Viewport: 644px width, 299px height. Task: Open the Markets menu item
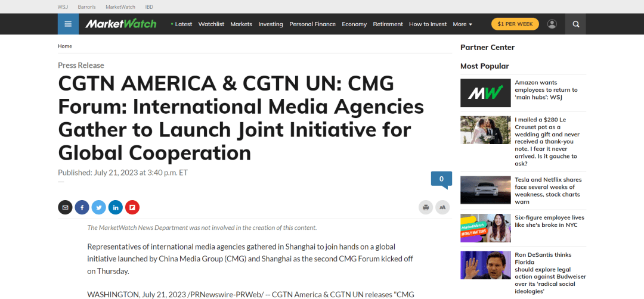241,24
